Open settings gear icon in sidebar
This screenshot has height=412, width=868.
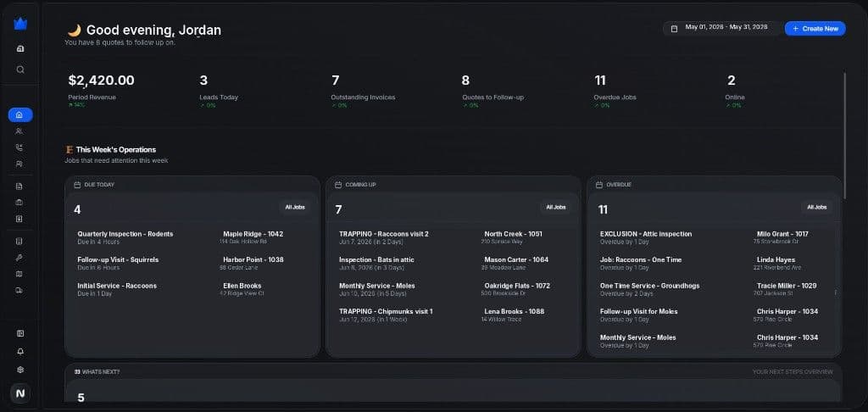(x=20, y=370)
